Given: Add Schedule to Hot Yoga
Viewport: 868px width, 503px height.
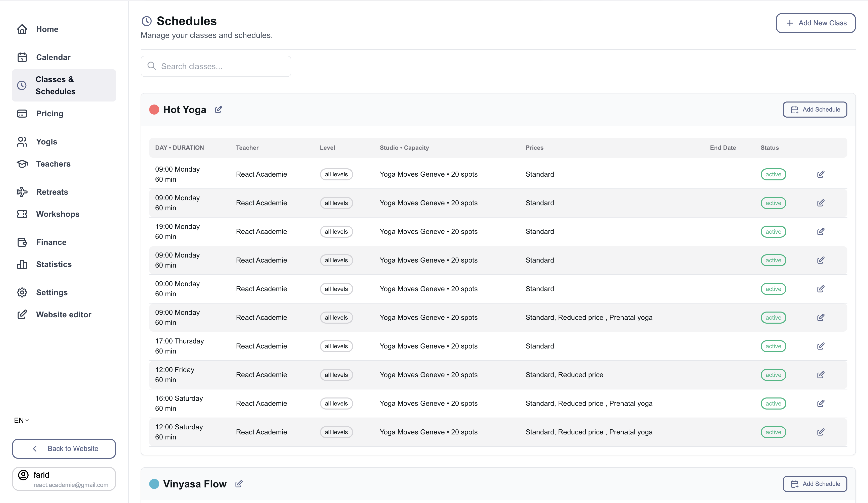Looking at the screenshot, I should point(815,110).
